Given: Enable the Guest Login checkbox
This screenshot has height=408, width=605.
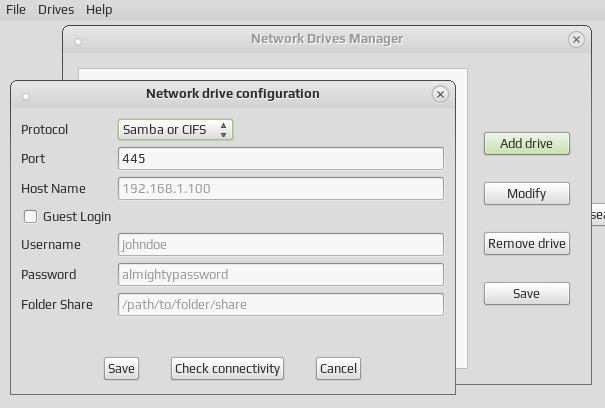Looking at the screenshot, I should [x=30, y=217].
